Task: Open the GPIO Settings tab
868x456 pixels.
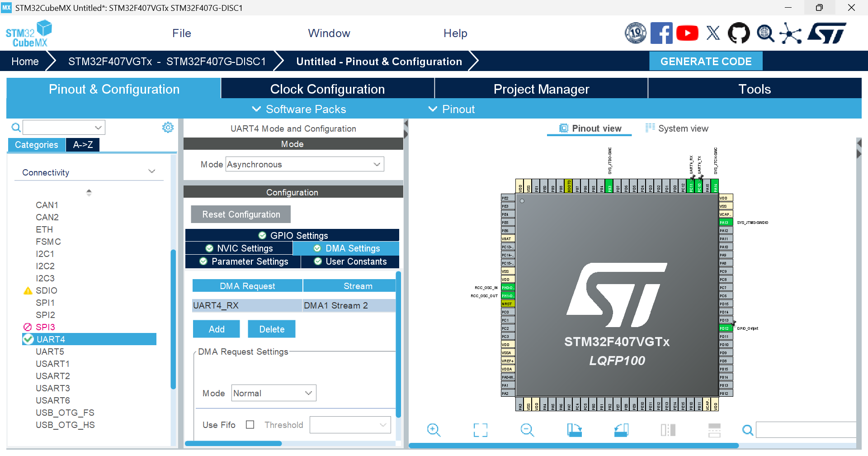Action: pos(292,235)
